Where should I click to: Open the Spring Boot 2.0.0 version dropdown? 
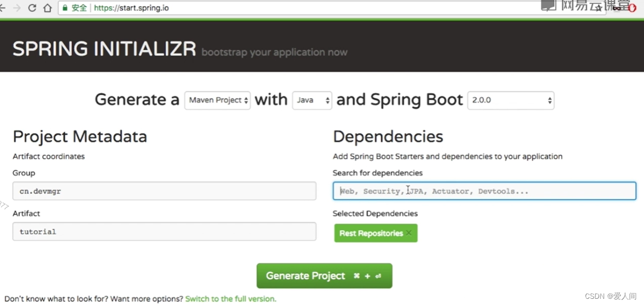[x=511, y=100]
